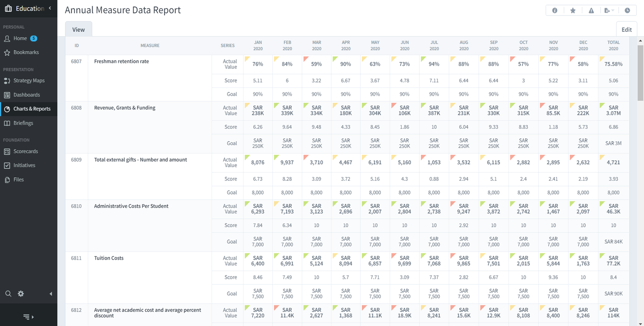Expand the bottom menu list icon
Viewport: 644px width, 326px height.
tap(28, 317)
